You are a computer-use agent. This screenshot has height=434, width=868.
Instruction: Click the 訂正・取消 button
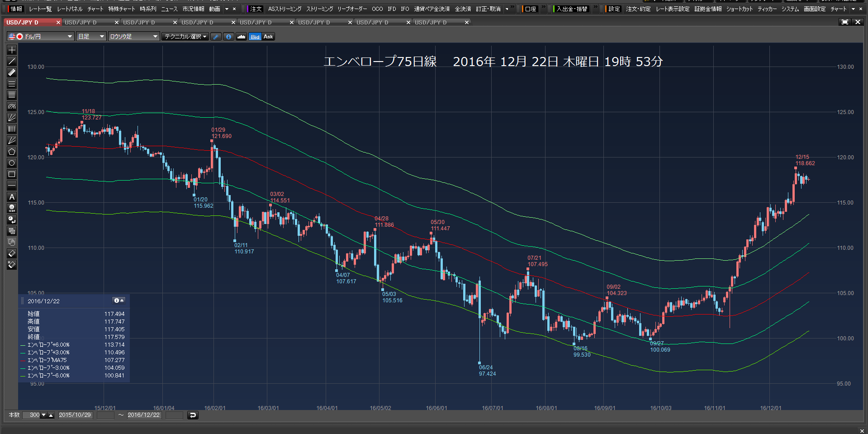(488, 9)
